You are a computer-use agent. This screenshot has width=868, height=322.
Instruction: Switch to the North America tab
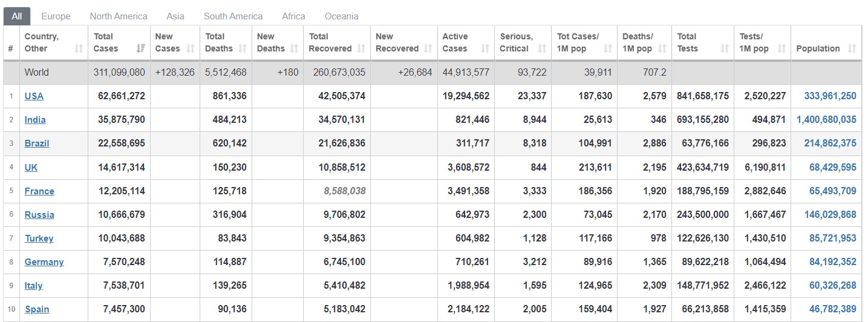(119, 16)
